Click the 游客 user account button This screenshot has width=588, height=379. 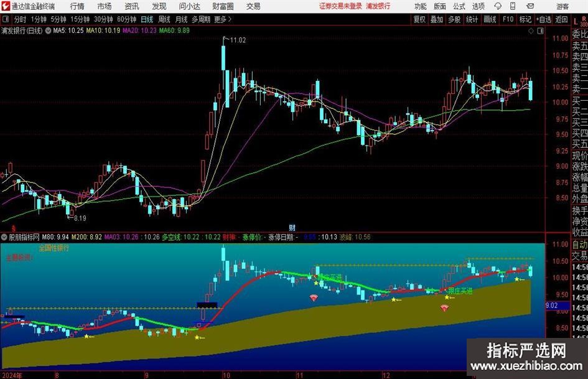562,6
